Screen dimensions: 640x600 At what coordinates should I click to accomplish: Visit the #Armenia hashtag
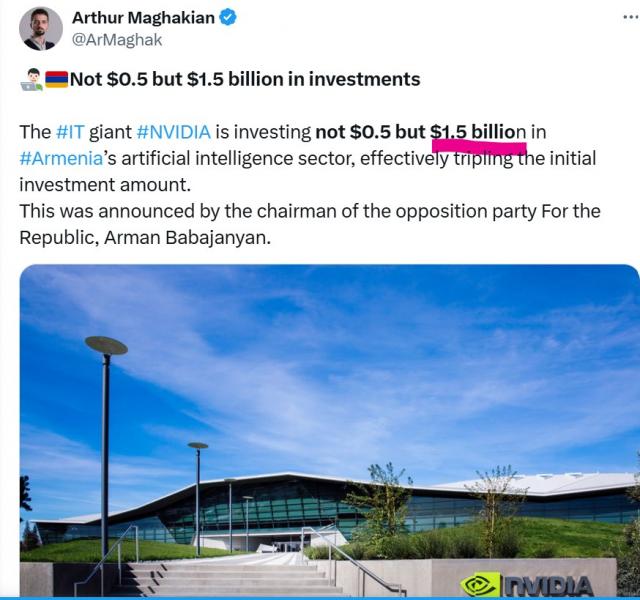coord(63,159)
